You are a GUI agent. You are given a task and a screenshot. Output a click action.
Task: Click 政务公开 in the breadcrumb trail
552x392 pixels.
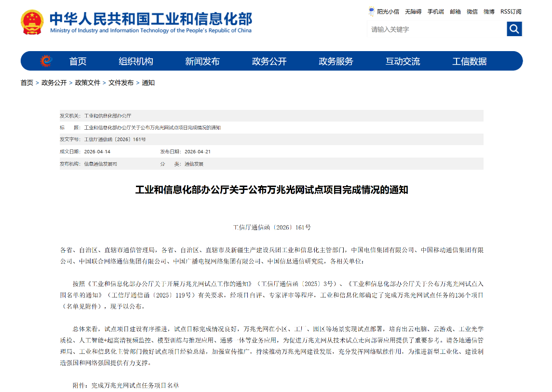[54, 83]
